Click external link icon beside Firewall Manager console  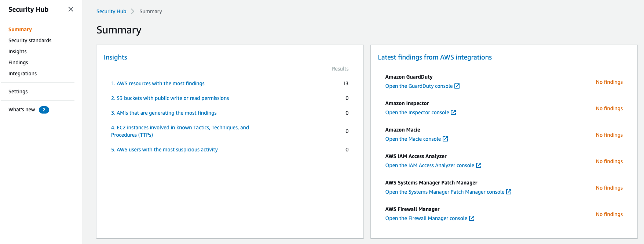472,218
